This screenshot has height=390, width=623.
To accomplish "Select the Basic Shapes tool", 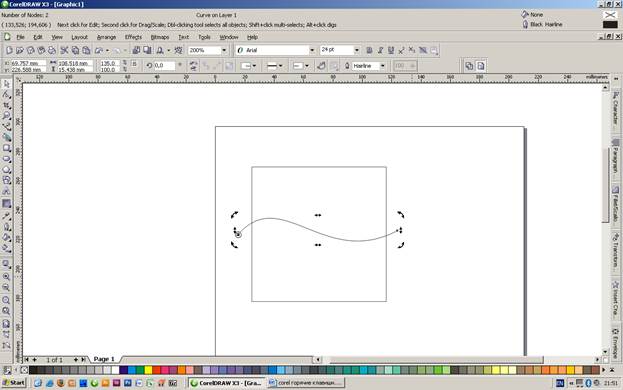I will [x=6, y=180].
